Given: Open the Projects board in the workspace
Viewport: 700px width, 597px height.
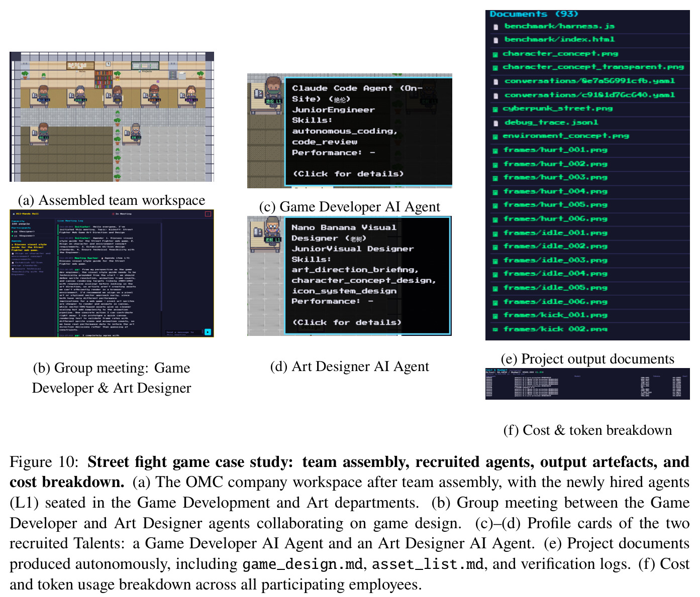Looking at the screenshot, I should point(146,65).
